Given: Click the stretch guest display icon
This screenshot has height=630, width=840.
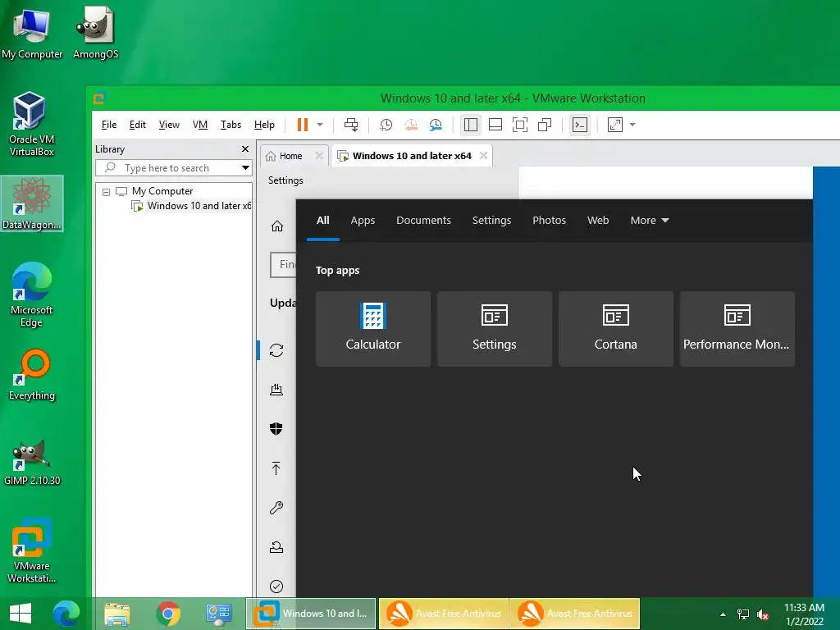Looking at the screenshot, I should [x=615, y=125].
